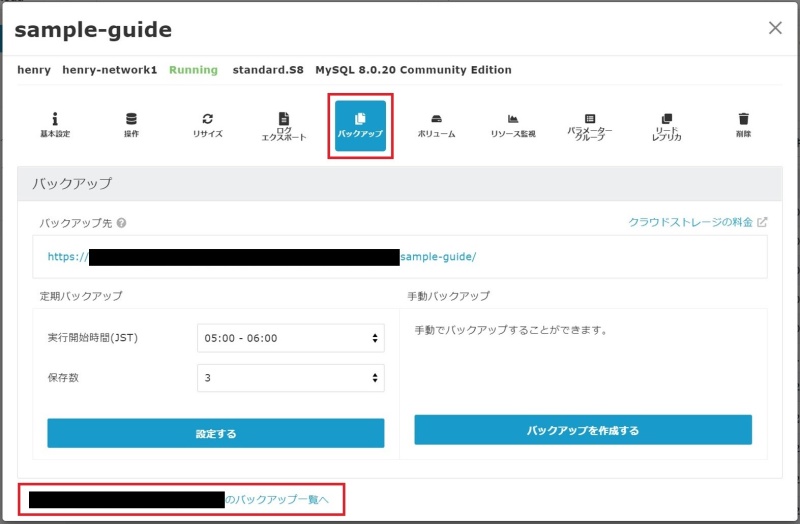Image resolution: width=800 pixels, height=524 pixels.
Task: Select the バックアップ copy icon tab
Action: [360, 125]
